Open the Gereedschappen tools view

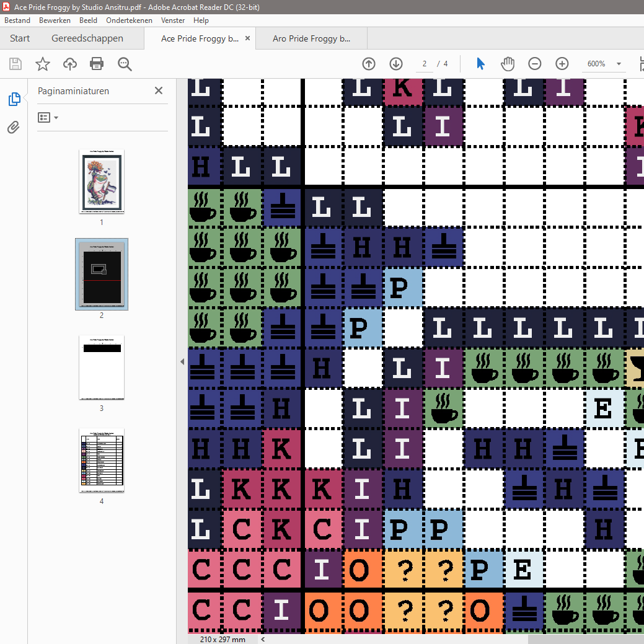coord(87,38)
